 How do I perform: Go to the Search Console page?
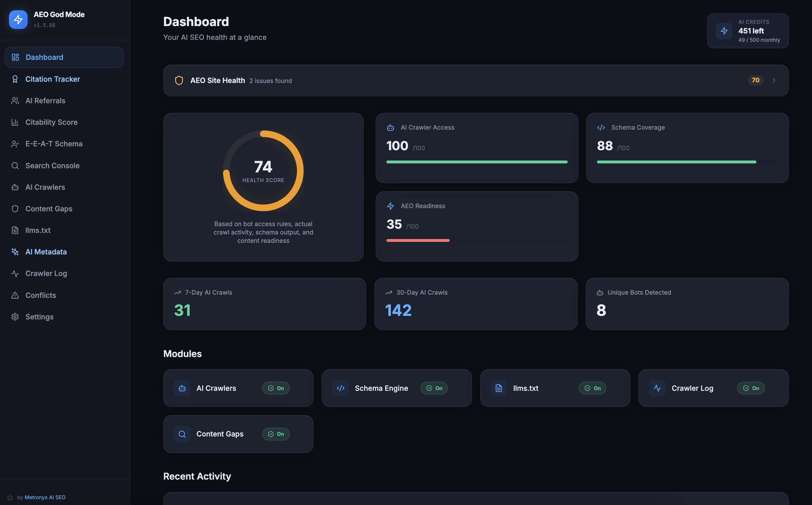tap(52, 166)
